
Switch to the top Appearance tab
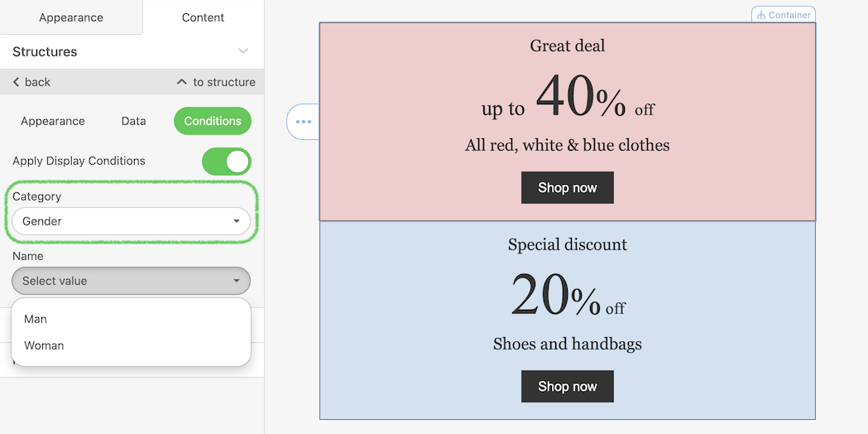(71, 17)
